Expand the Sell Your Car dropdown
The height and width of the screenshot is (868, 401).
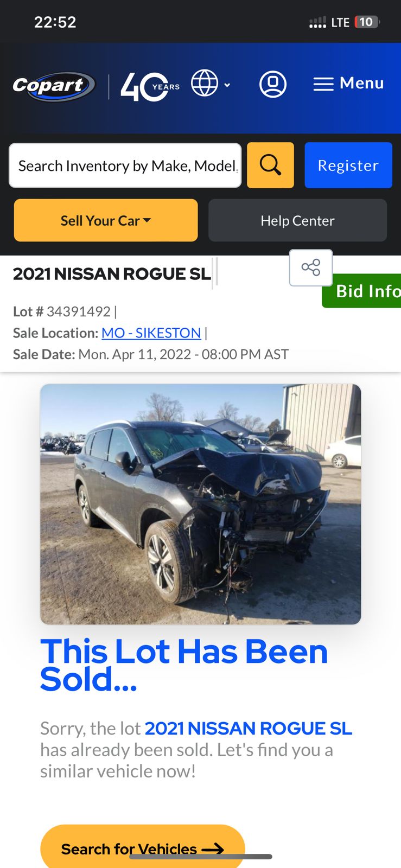pyautogui.click(x=106, y=220)
